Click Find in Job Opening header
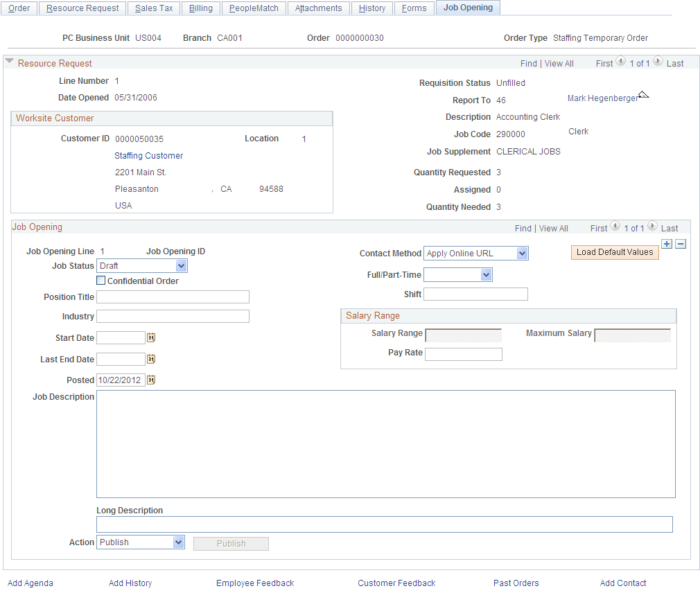The height and width of the screenshot is (593, 700). click(x=523, y=229)
